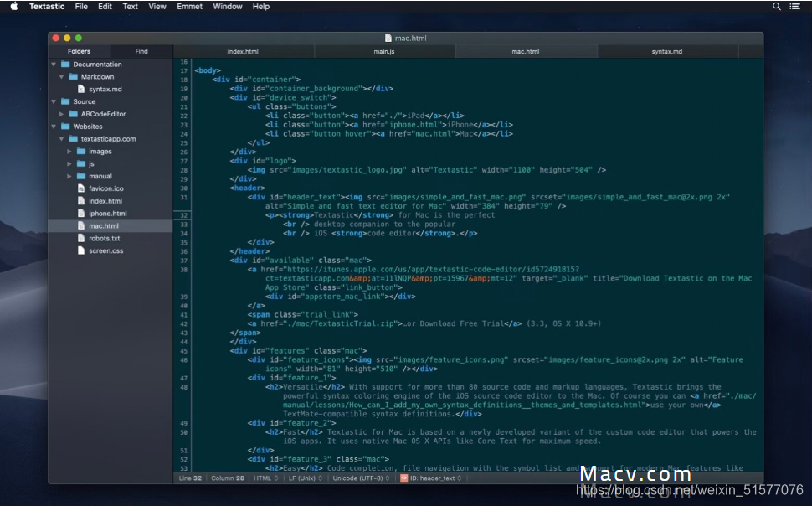Click the ABCodeEditor folder icon
Viewport: 812px width, 506px height.
(73, 114)
